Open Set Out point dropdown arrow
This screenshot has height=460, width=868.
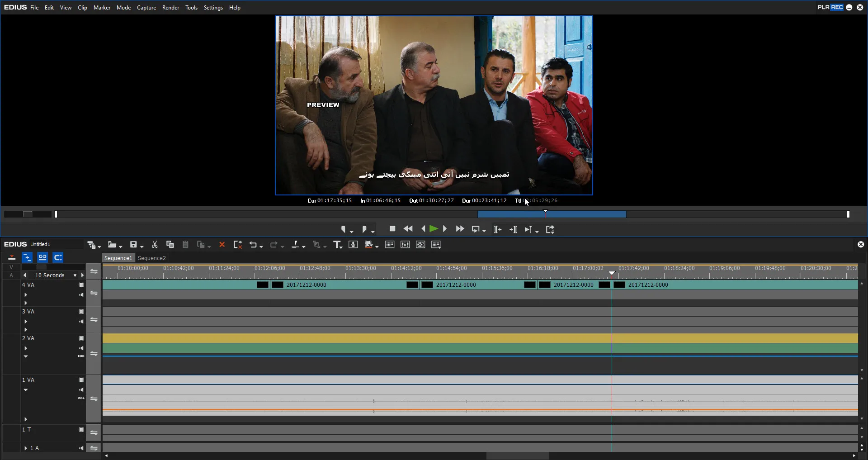373,232
